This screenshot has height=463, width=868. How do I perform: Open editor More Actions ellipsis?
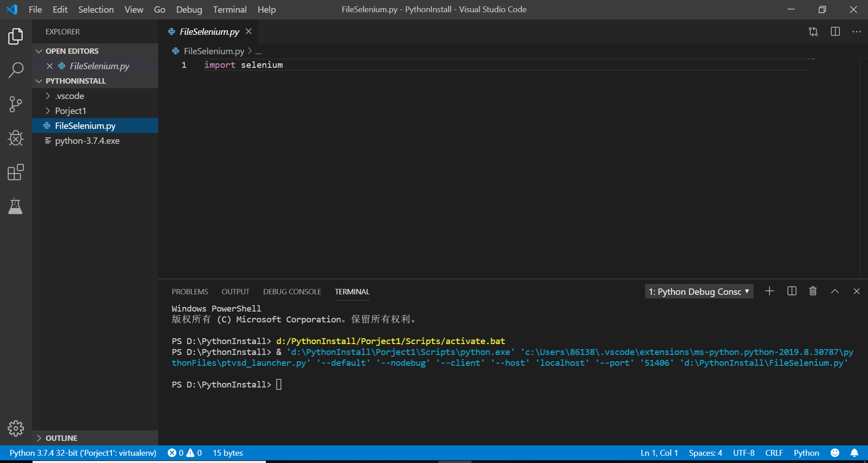pyautogui.click(x=857, y=32)
